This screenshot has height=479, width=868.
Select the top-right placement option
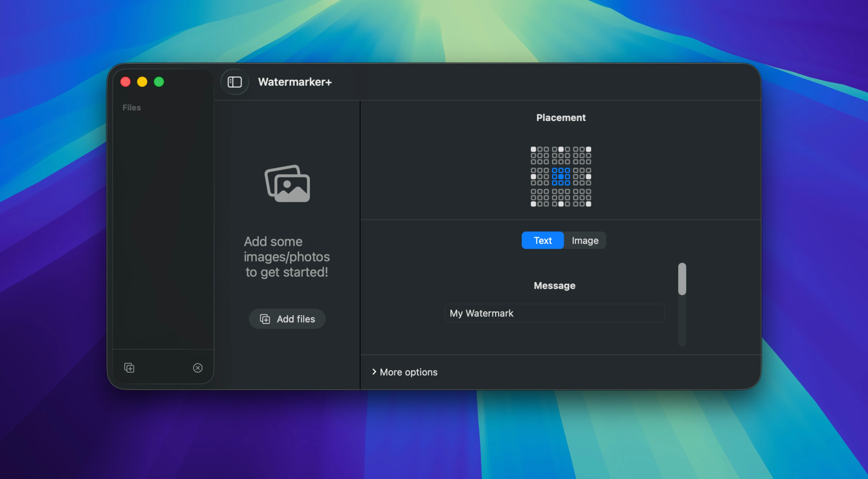click(x=582, y=155)
